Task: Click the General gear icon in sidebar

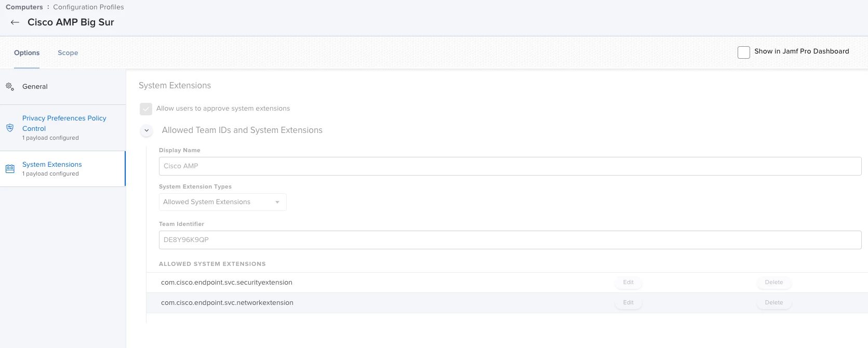Action: click(x=10, y=87)
